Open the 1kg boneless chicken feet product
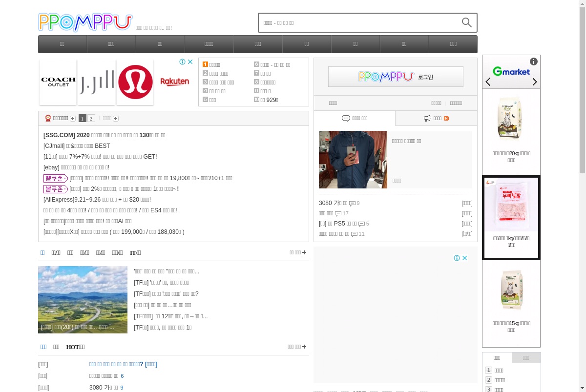This screenshot has height=392, width=586. [x=511, y=217]
